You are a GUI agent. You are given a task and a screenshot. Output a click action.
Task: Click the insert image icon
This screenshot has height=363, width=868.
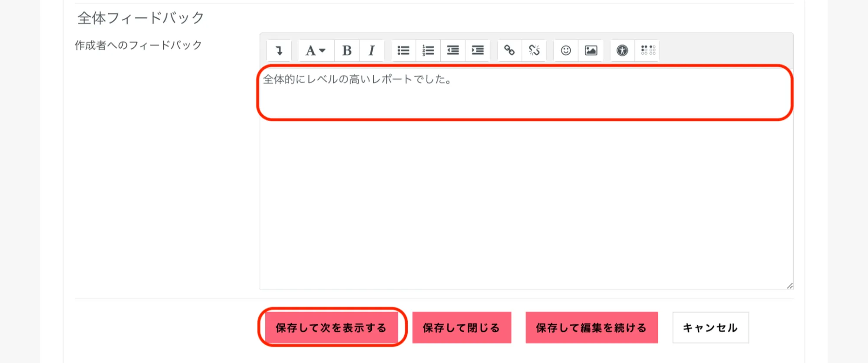point(591,50)
